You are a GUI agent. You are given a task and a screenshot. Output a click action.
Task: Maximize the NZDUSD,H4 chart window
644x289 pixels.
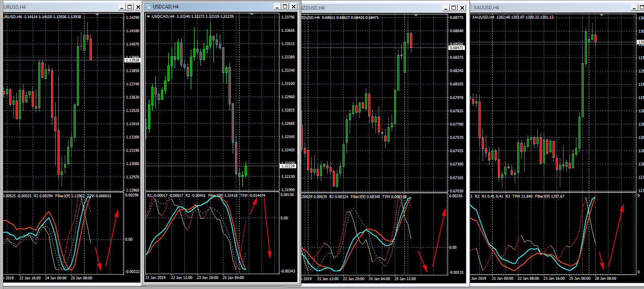click(x=454, y=8)
